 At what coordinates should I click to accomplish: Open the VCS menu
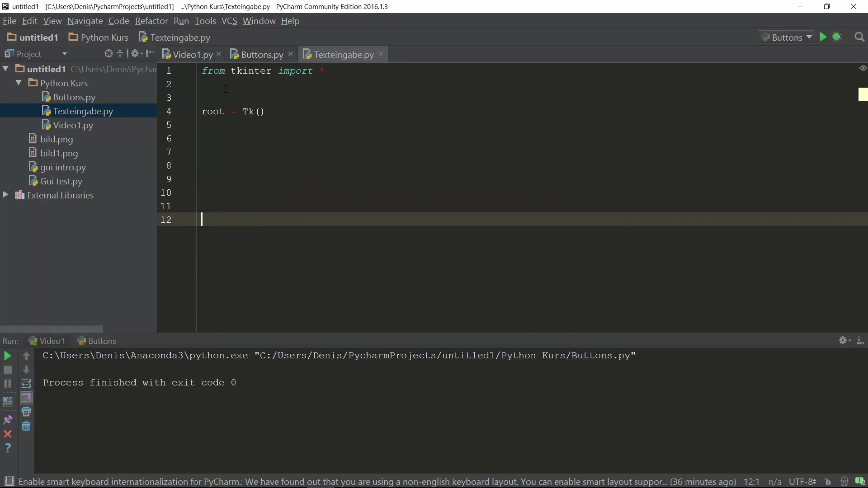(x=229, y=21)
